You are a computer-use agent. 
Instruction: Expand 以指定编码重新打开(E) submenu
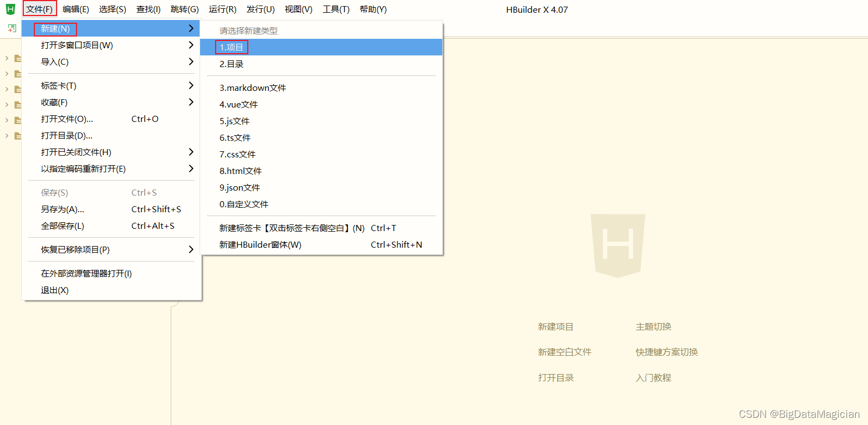(111, 169)
